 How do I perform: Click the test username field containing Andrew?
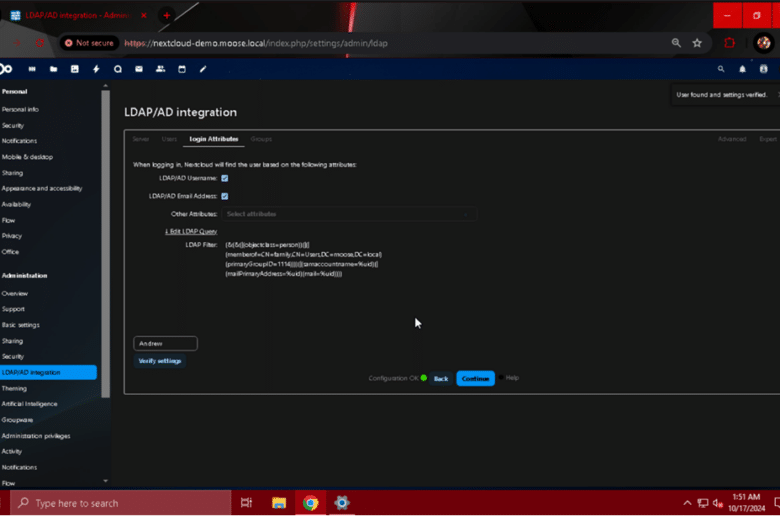[x=165, y=343]
